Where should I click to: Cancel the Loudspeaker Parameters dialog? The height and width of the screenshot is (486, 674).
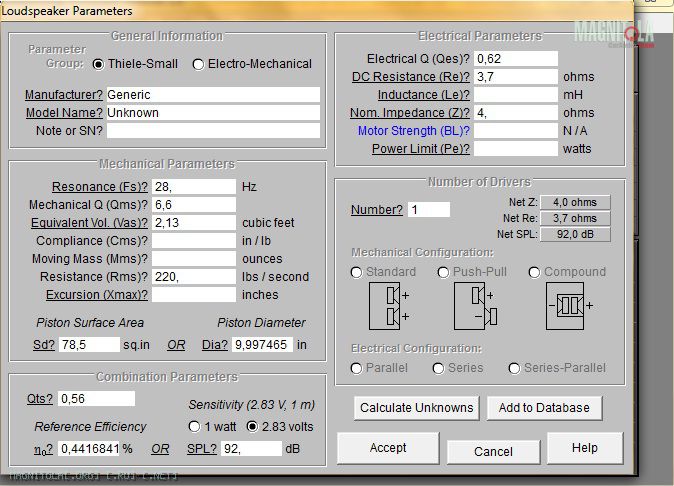(x=493, y=451)
